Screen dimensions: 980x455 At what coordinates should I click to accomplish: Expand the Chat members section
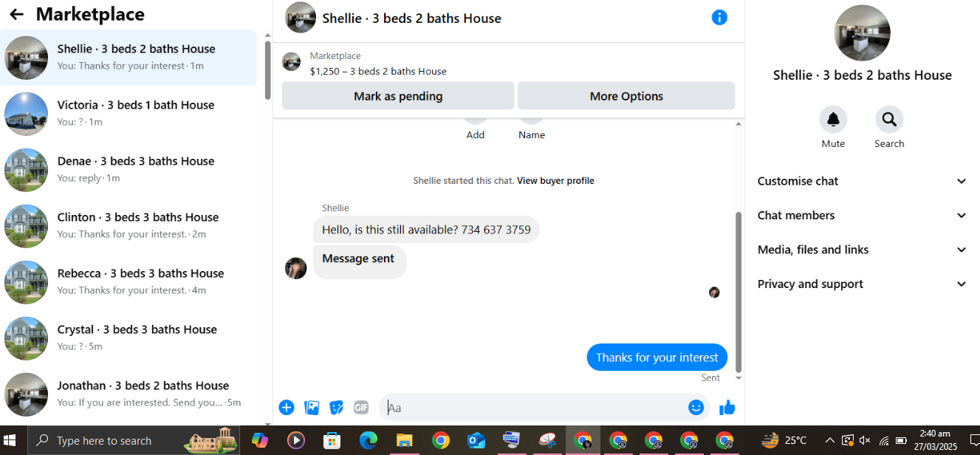click(x=862, y=216)
